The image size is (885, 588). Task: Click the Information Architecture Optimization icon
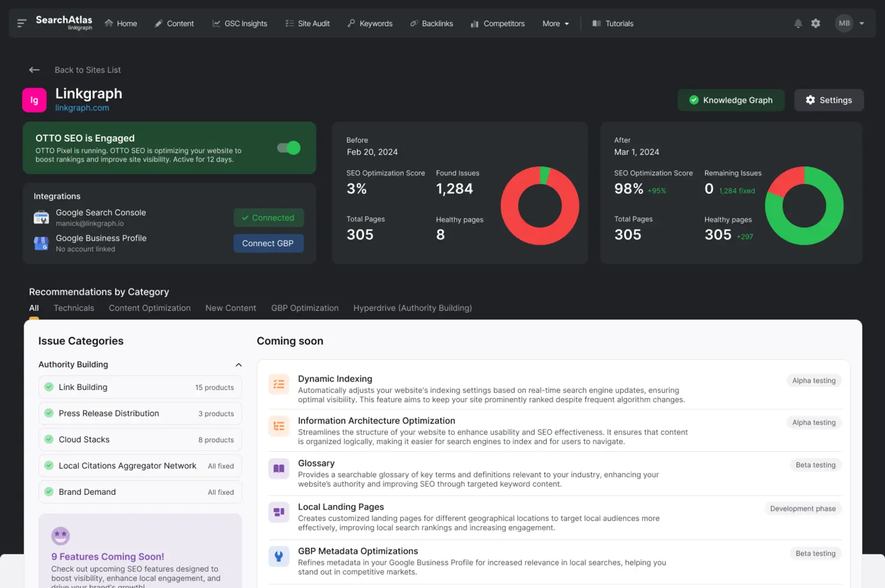click(279, 426)
